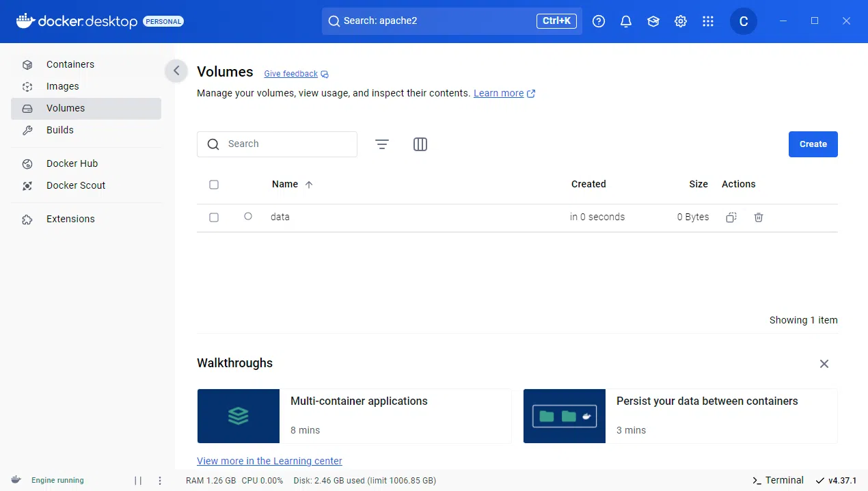Delete the data volume with trash icon

click(x=758, y=217)
